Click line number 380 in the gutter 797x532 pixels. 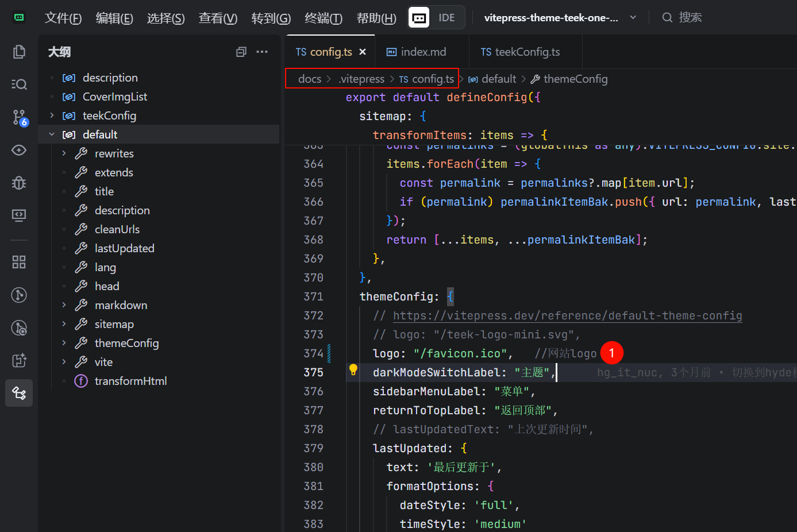313,467
